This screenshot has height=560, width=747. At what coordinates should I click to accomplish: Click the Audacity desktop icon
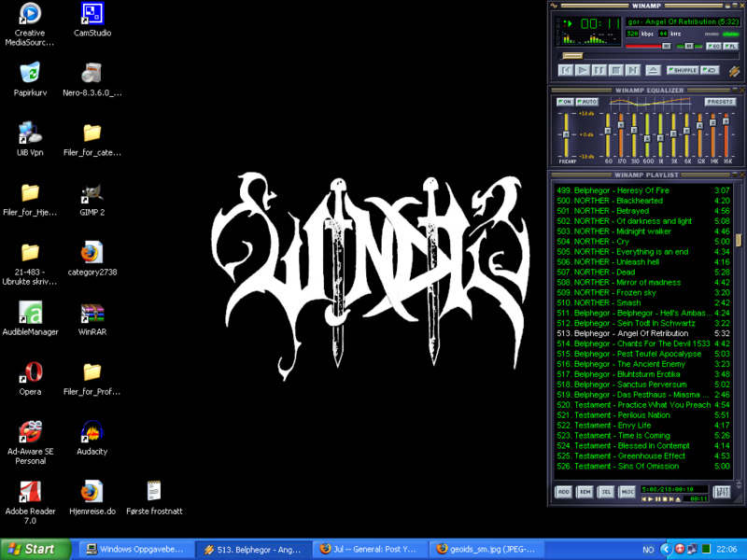(92, 438)
